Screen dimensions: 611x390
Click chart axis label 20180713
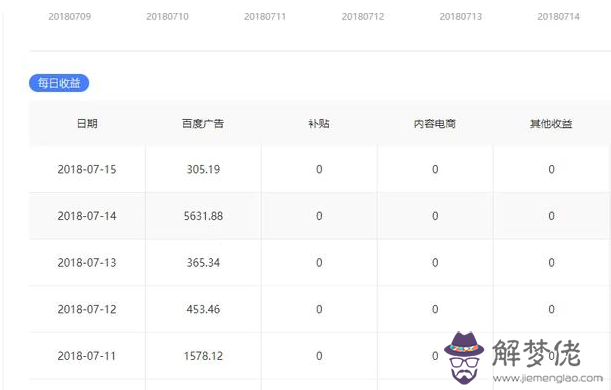tap(461, 17)
